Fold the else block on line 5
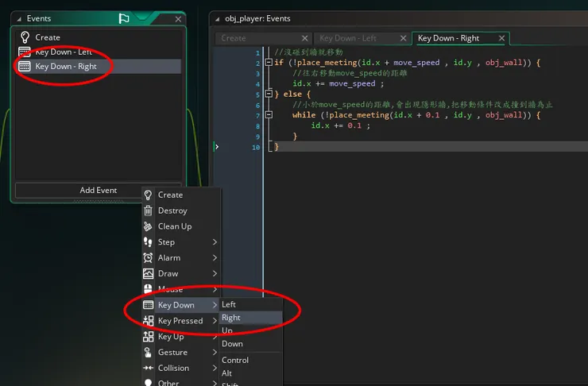The height and width of the screenshot is (386, 588). [269, 94]
